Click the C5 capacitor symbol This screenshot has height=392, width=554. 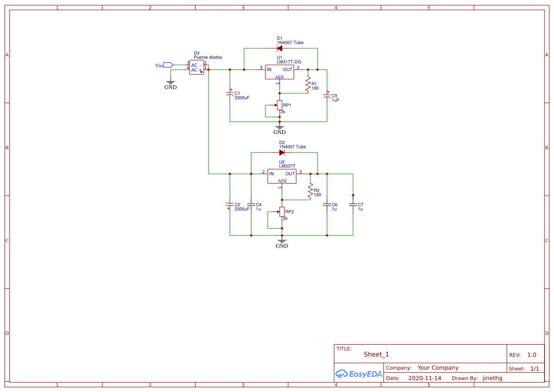tap(327, 96)
